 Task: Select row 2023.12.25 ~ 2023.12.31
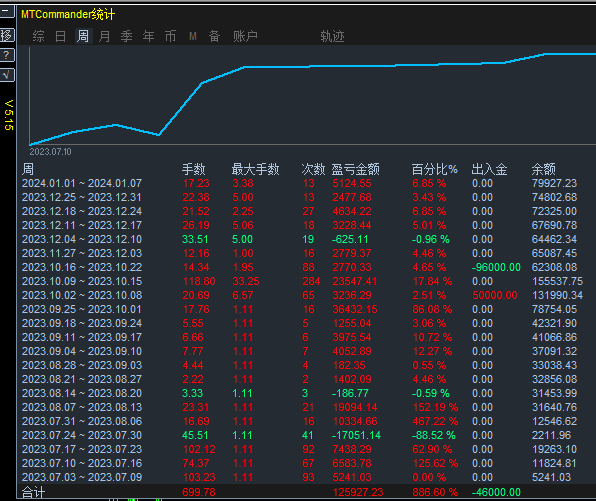point(302,197)
